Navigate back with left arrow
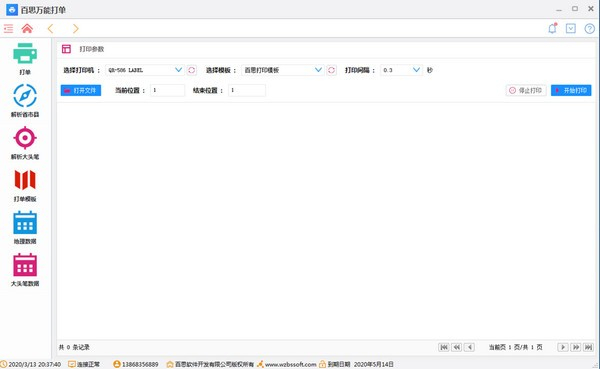The width and height of the screenshot is (600, 369). tap(51, 29)
